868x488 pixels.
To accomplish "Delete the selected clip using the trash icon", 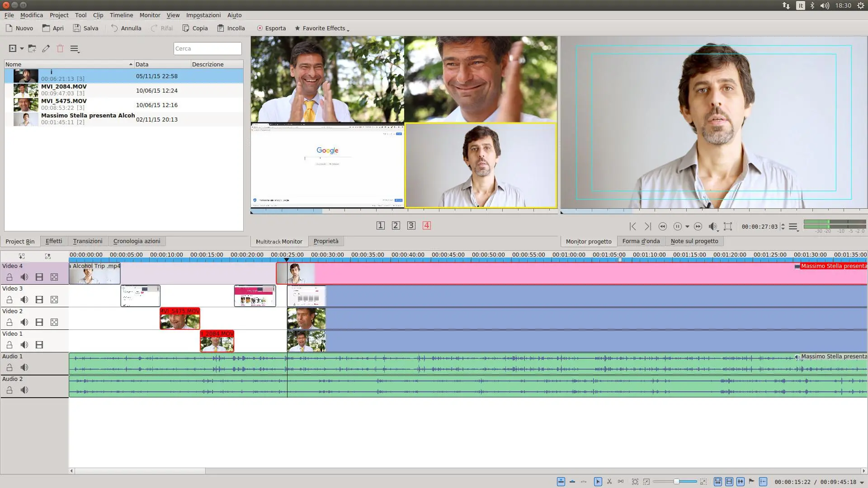I will tap(60, 49).
